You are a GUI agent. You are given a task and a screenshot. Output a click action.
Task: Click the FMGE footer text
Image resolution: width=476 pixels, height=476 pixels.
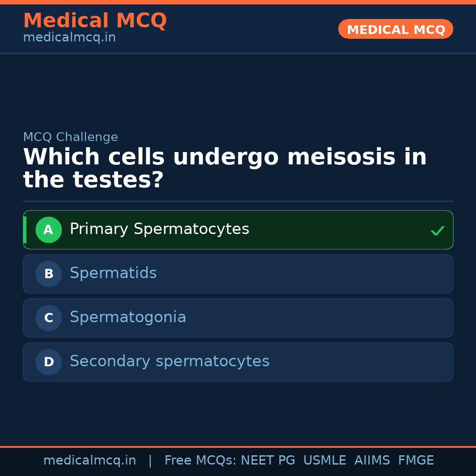click(x=416, y=461)
